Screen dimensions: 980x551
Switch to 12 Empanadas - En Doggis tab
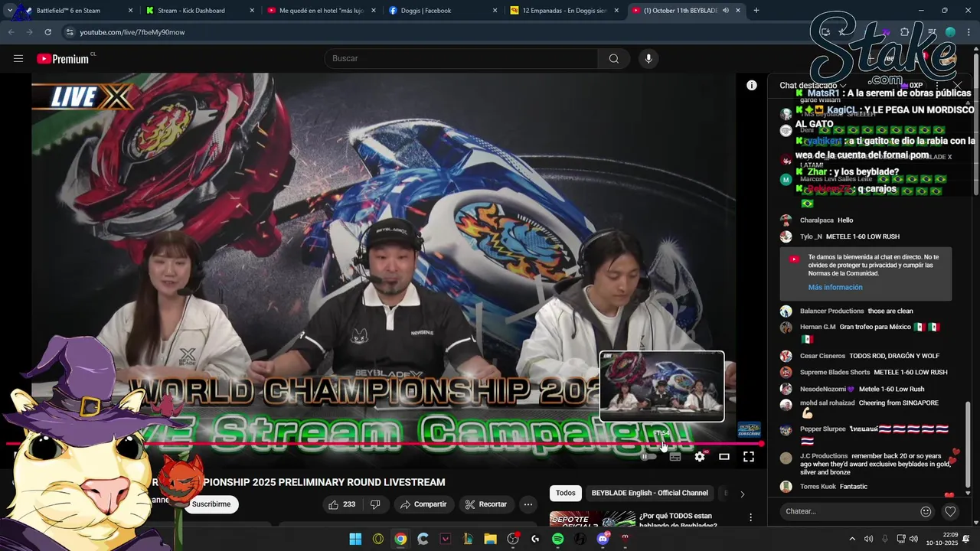565,11
